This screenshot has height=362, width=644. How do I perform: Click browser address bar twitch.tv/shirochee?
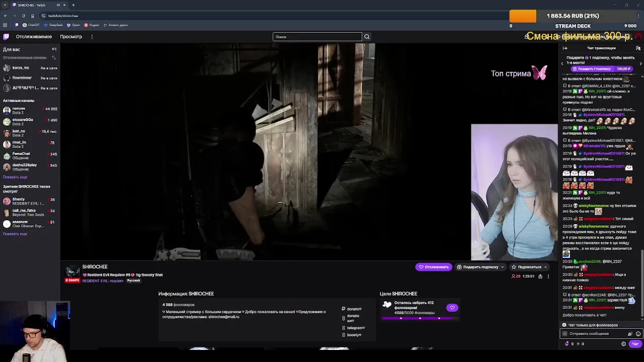pyautogui.click(x=63, y=16)
